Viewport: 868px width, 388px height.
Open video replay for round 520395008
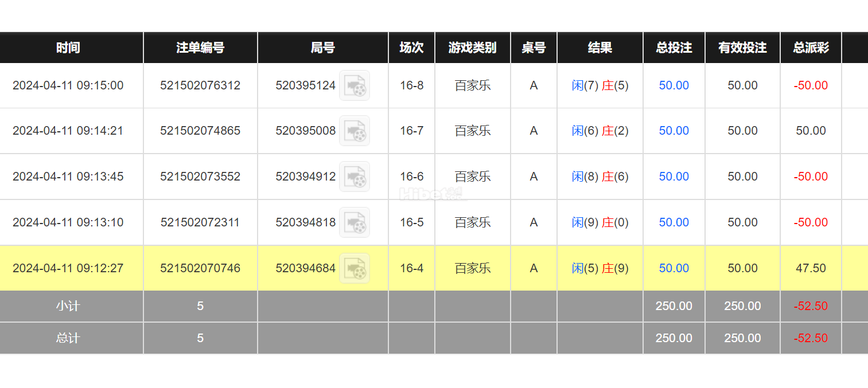coord(355,131)
